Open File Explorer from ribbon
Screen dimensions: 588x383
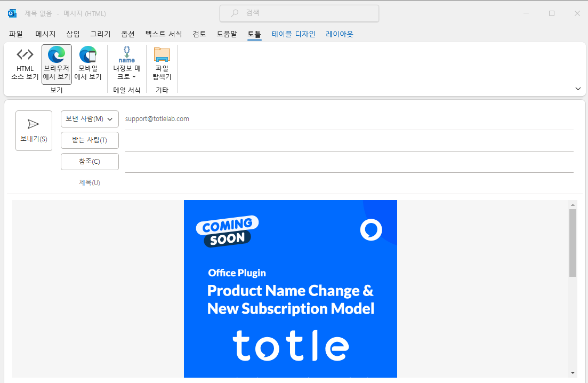point(162,64)
